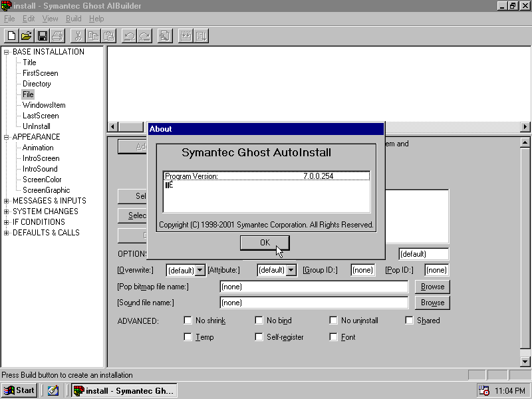Open the File menu
The height and width of the screenshot is (399, 532).
click(9, 19)
